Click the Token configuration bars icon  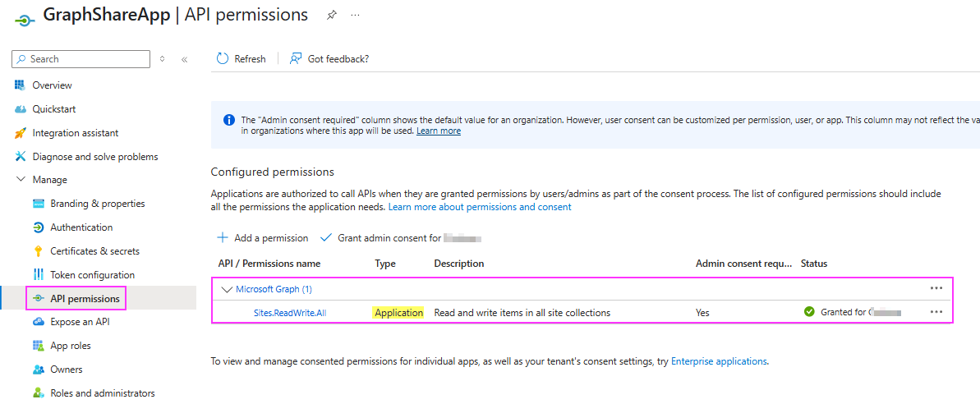[38, 275]
